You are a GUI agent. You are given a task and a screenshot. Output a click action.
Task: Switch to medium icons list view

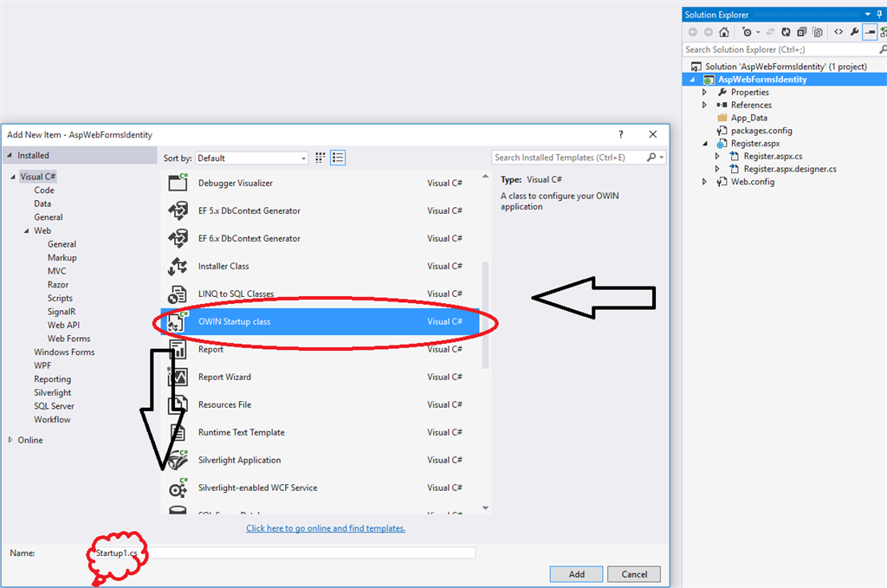[x=338, y=158]
